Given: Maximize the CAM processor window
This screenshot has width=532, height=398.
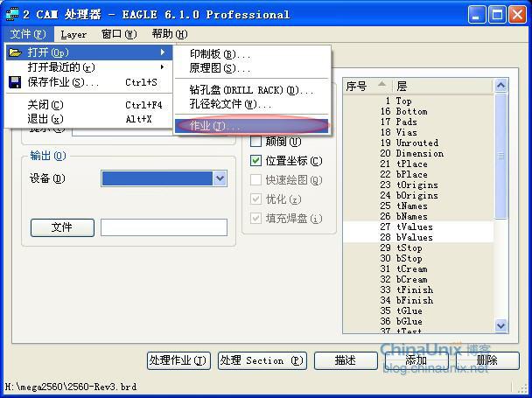Looking at the screenshot, I should 497,15.
